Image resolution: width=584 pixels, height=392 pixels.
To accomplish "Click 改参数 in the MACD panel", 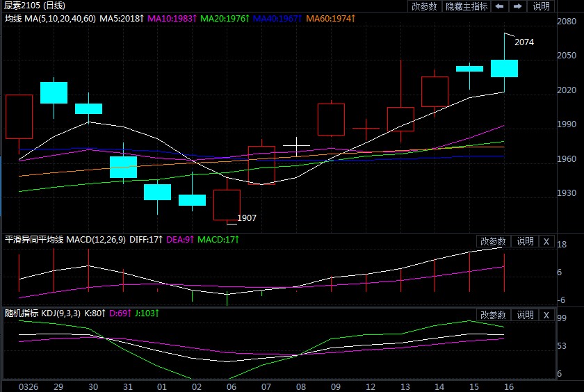I will (493, 241).
